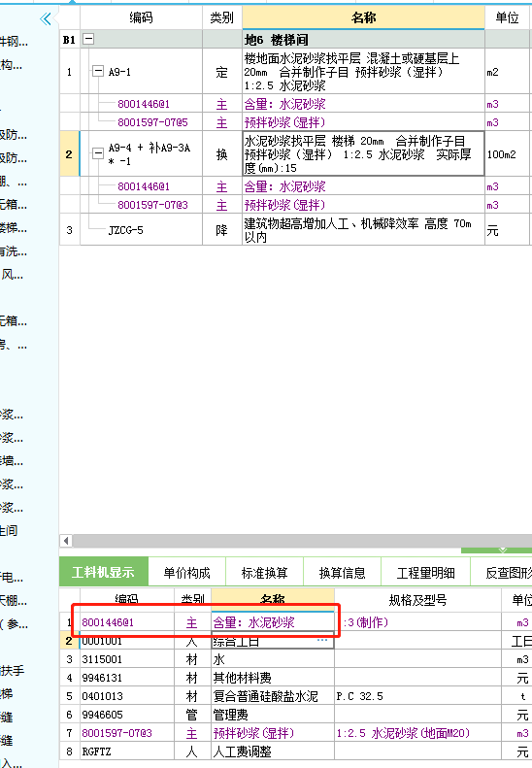Select the 100m2 unit cell

(x=508, y=153)
